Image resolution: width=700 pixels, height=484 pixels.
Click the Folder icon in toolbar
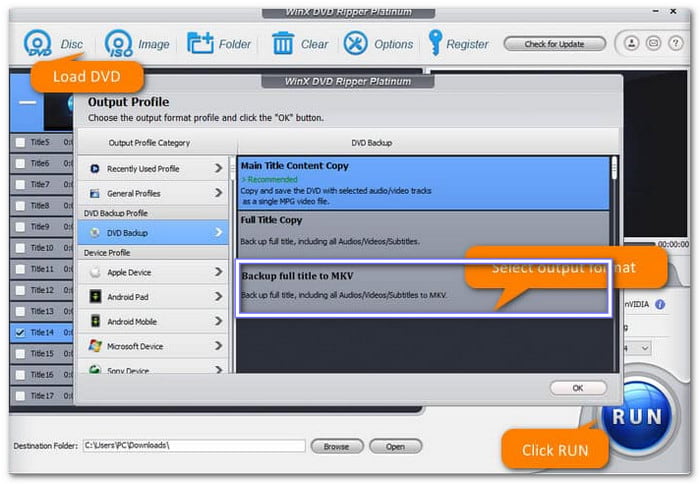(x=201, y=44)
